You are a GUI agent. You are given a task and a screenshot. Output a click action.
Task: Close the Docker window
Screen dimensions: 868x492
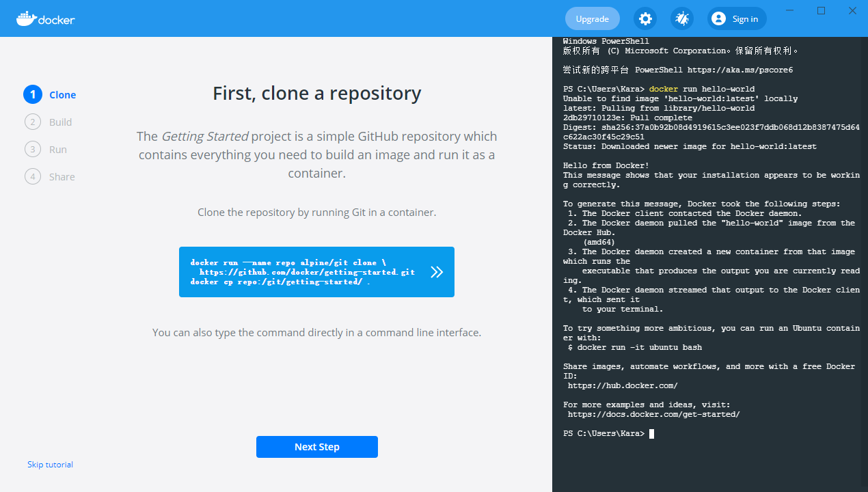(852, 10)
